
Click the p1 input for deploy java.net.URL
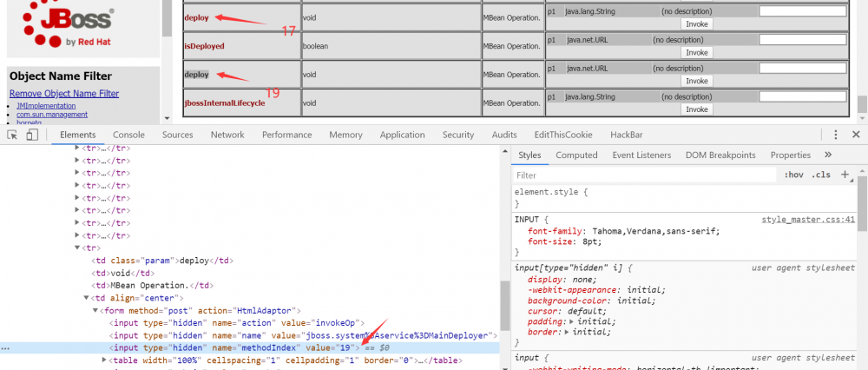803,68
